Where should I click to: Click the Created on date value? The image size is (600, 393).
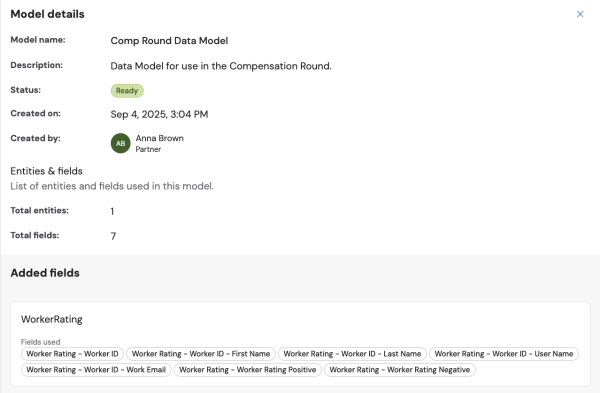click(x=159, y=114)
